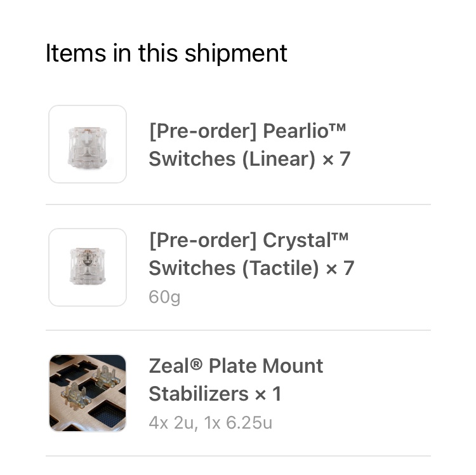Click the "Zeal®" brand name in the stabilizers title
Image resolution: width=476 pixels, height=475 pixels.
[x=175, y=366]
